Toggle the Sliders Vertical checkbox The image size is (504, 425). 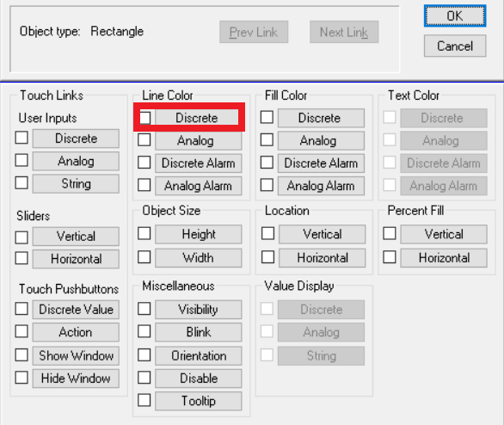point(22,237)
